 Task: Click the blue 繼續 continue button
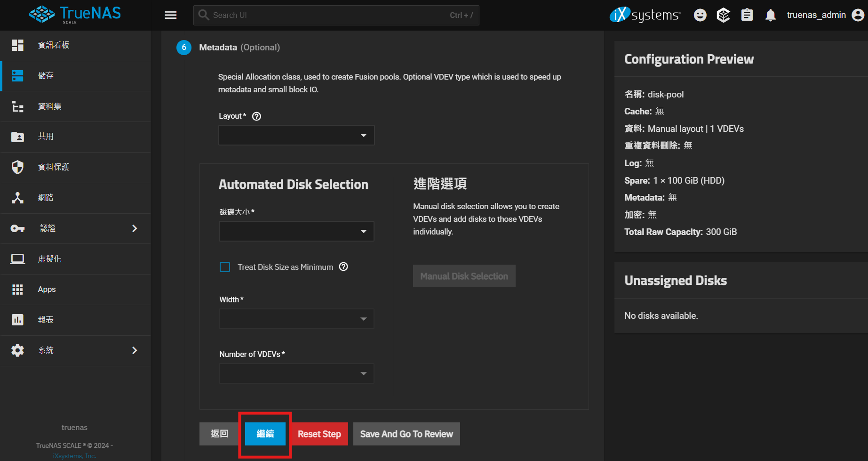pos(265,434)
